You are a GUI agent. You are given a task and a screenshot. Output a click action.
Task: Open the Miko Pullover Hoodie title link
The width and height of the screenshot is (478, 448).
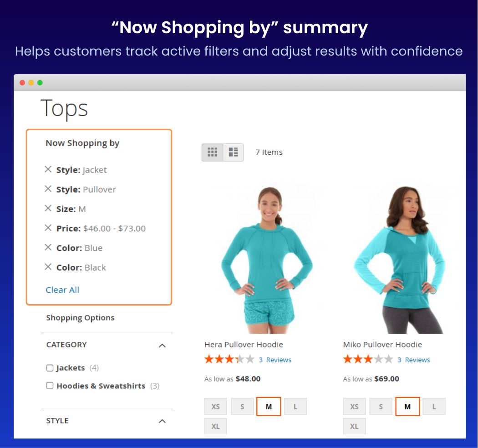[382, 344]
